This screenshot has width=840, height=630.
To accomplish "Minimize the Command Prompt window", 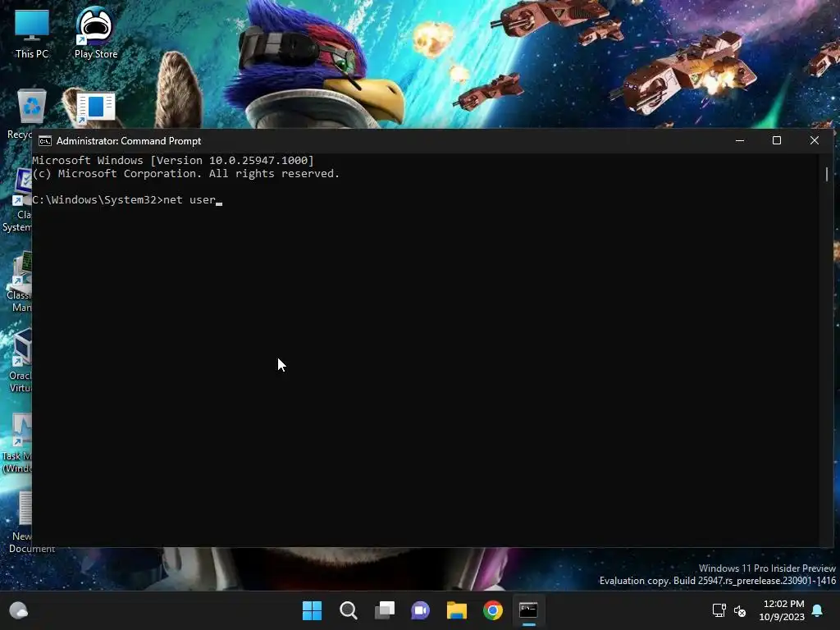I will point(740,141).
